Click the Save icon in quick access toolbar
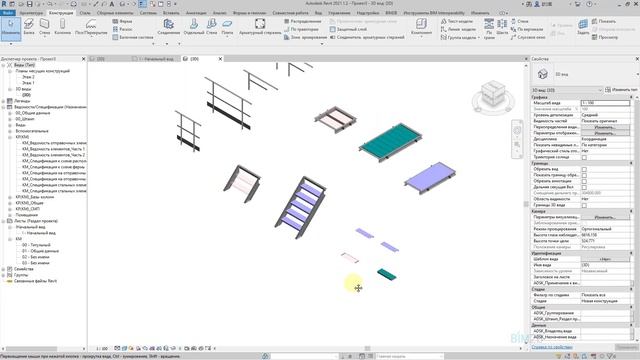This screenshot has width=640, height=360. click(x=29, y=4)
